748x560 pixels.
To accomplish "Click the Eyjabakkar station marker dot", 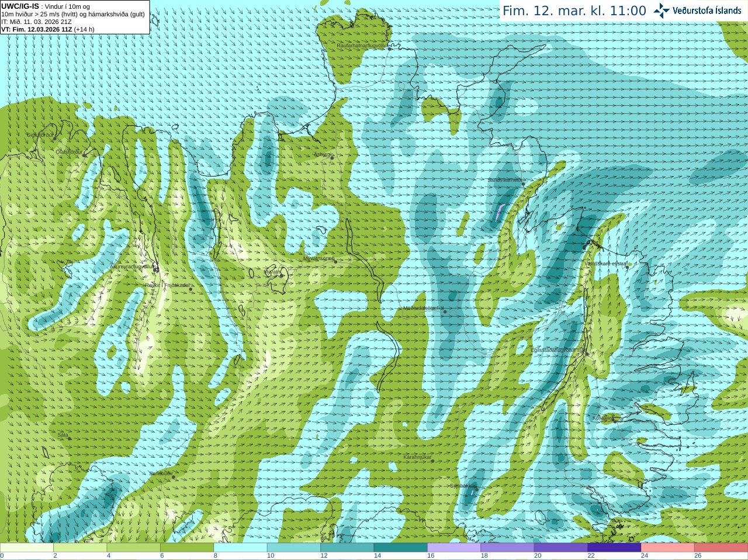I will (x=476, y=489).
